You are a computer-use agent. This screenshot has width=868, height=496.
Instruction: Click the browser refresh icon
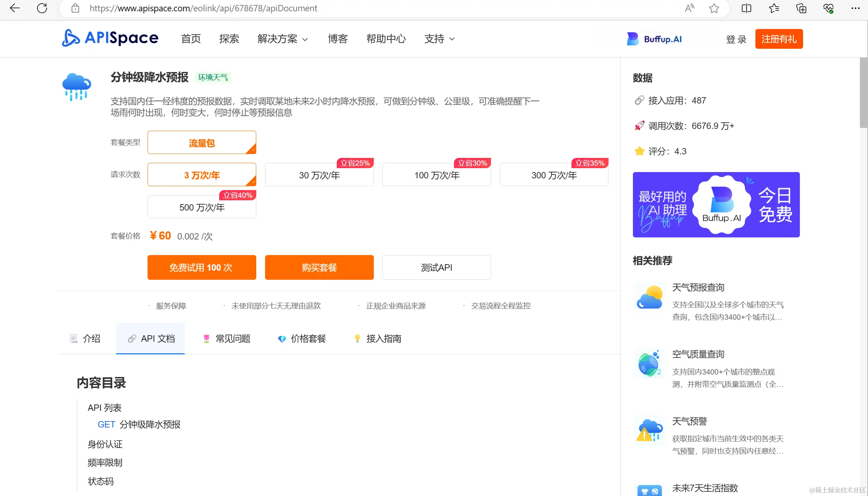coord(42,8)
